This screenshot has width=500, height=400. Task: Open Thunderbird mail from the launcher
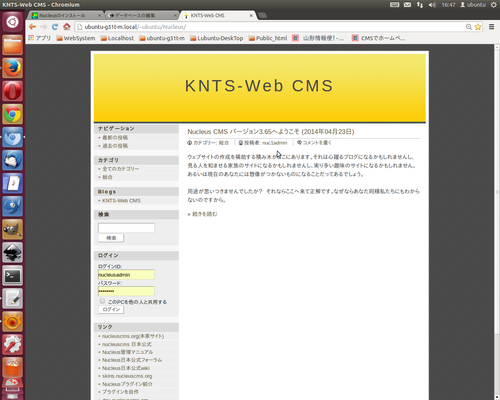pyautogui.click(x=12, y=160)
